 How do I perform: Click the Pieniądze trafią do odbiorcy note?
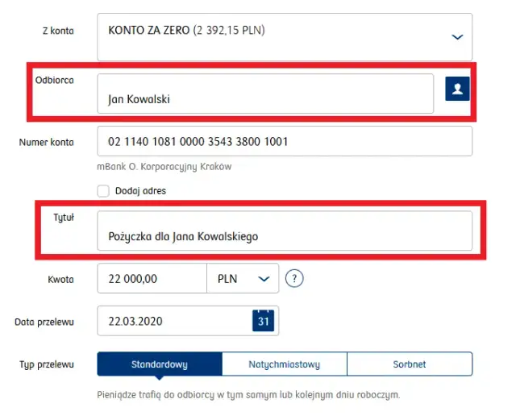[x=248, y=395]
